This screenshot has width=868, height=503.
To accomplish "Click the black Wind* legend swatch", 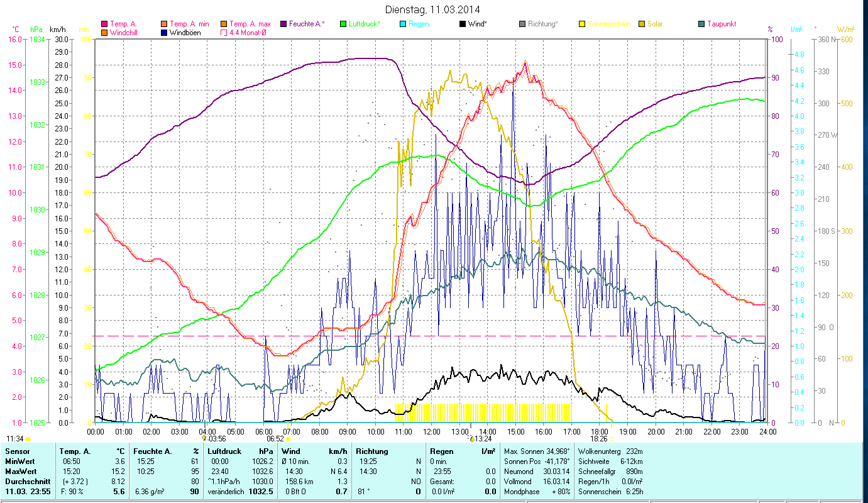I will tap(463, 24).
